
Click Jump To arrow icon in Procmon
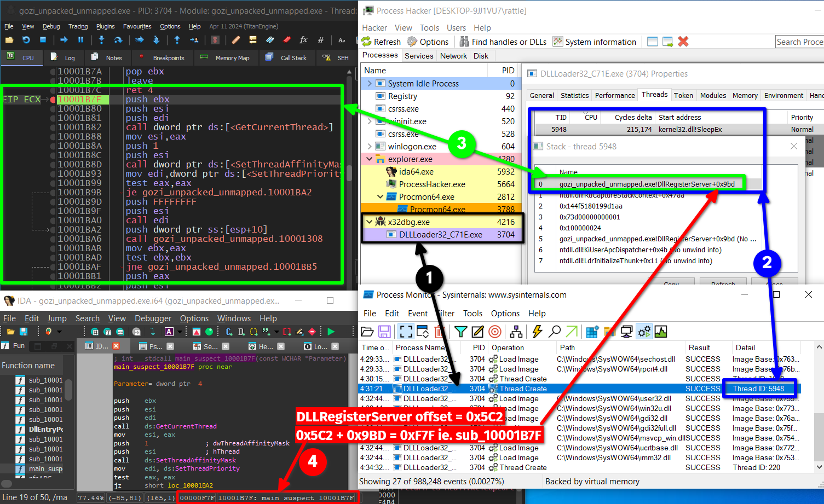572,332
